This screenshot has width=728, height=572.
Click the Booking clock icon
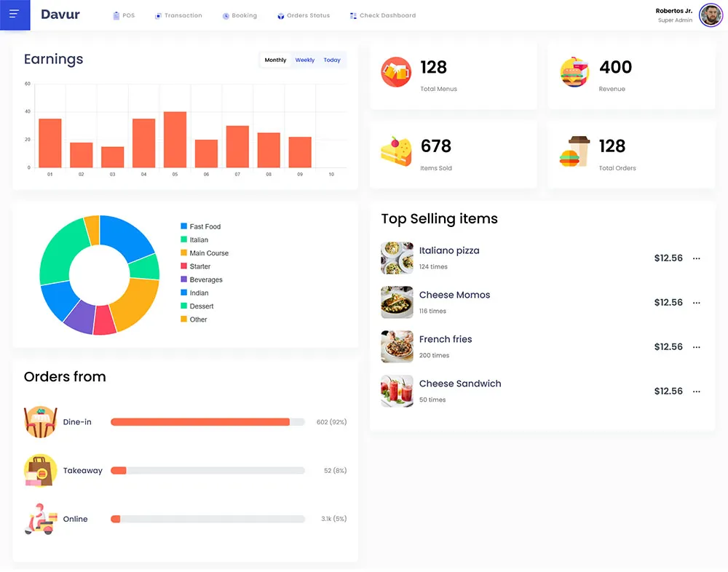[226, 16]
